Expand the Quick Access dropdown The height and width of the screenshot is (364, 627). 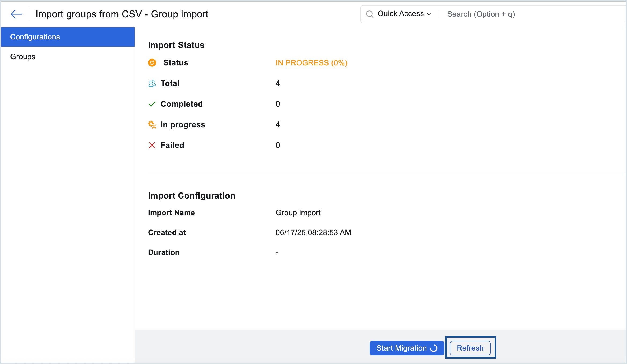[x=401, y=14]
